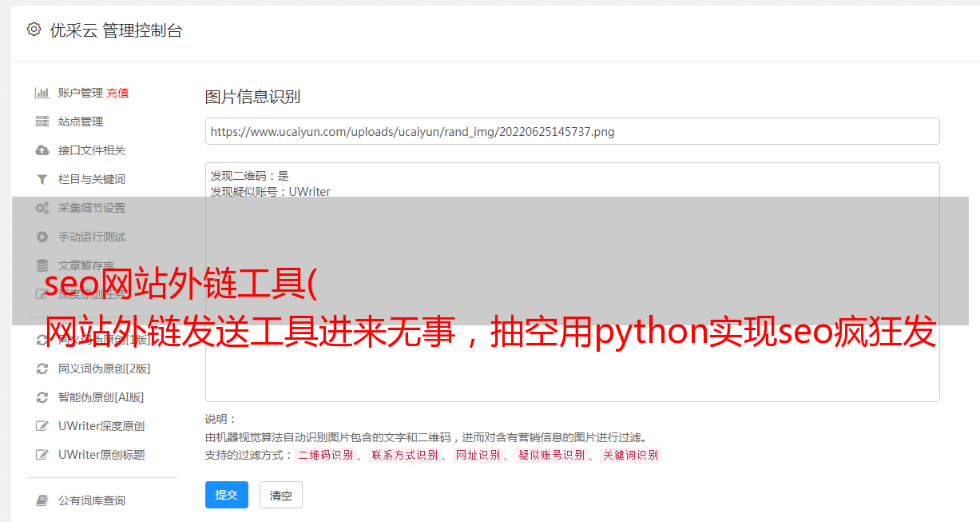
Task: Open UWriter深度原创 page
Action: 101,426
